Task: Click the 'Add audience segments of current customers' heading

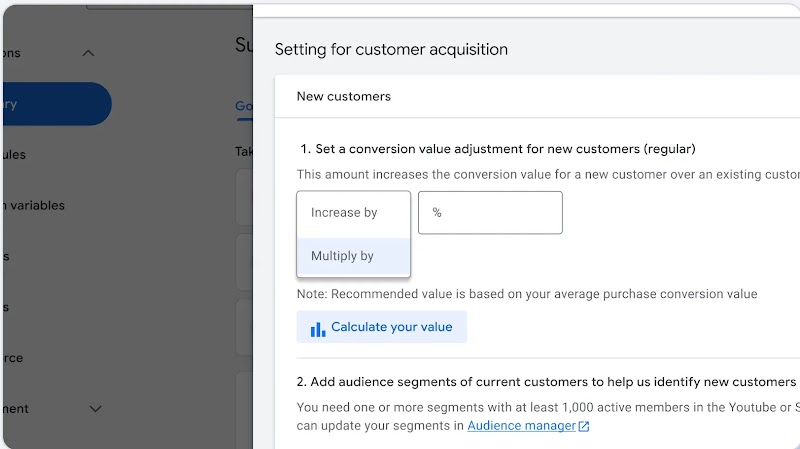Action: 546,382
